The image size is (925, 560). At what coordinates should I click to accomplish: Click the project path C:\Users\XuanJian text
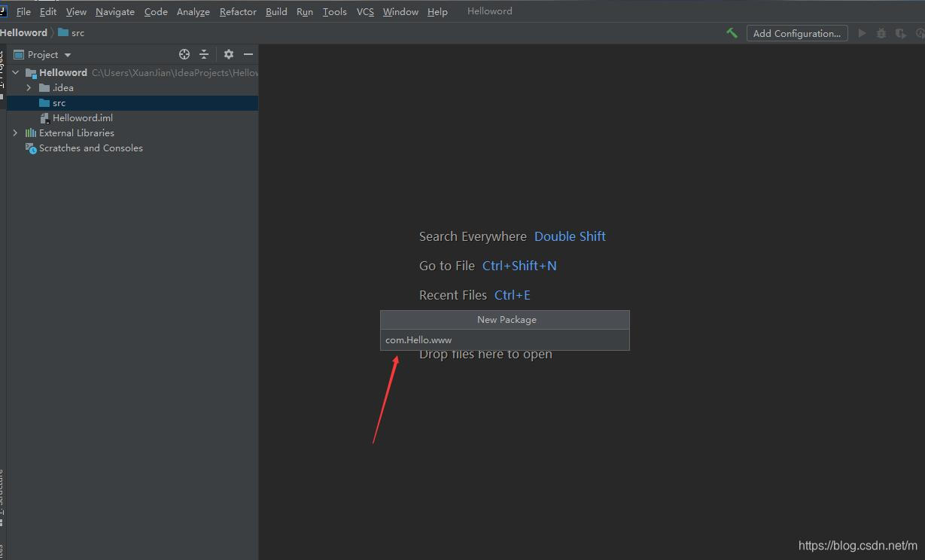pyautogui.click(x=175, y=73)
